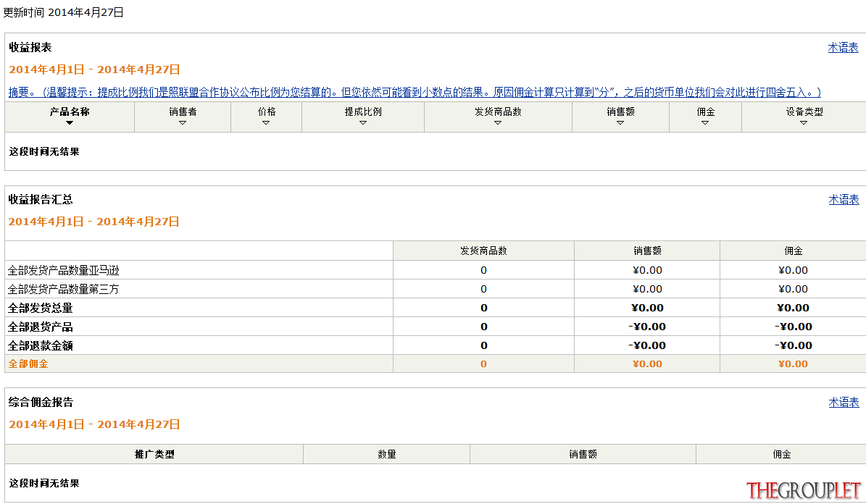
Task: Click the 佣金 header in 综合佣金报告 table
Action: pos(781,454)
